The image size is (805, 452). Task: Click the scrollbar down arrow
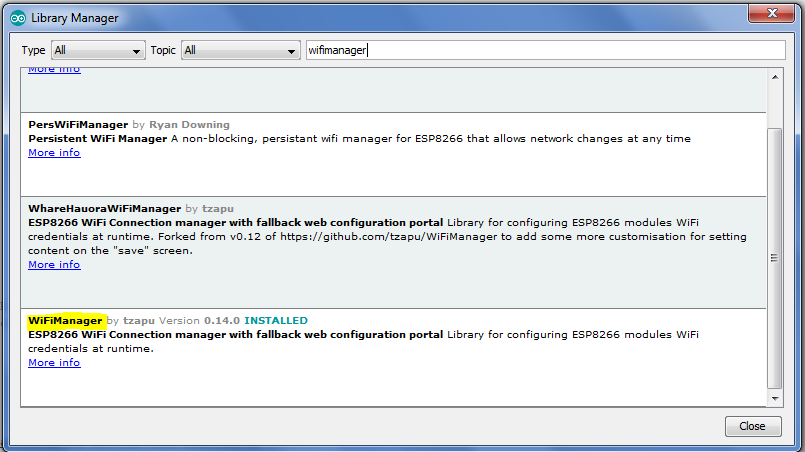coord(775,399)
